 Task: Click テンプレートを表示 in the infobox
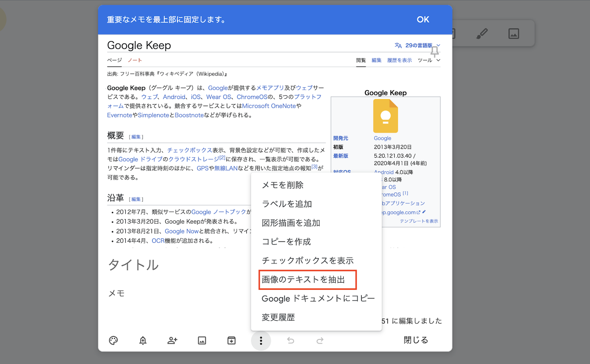(x=419, y=221)
